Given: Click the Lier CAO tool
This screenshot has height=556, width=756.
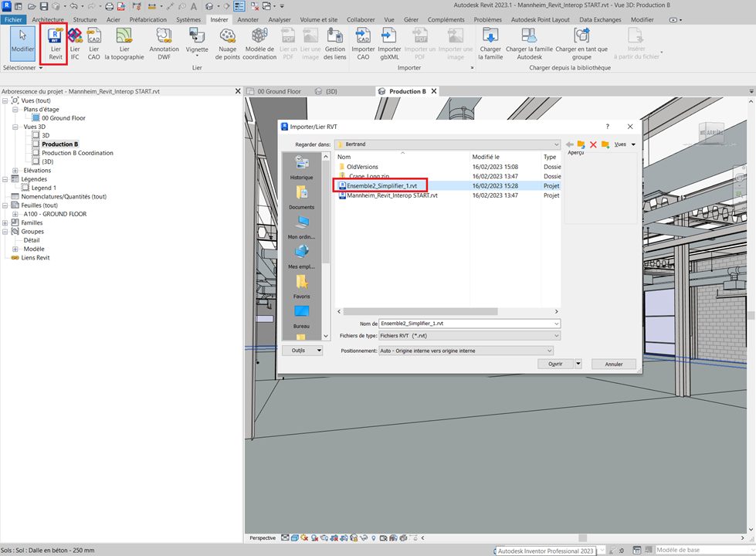Looking at the screenshot, I should [93, 44].
